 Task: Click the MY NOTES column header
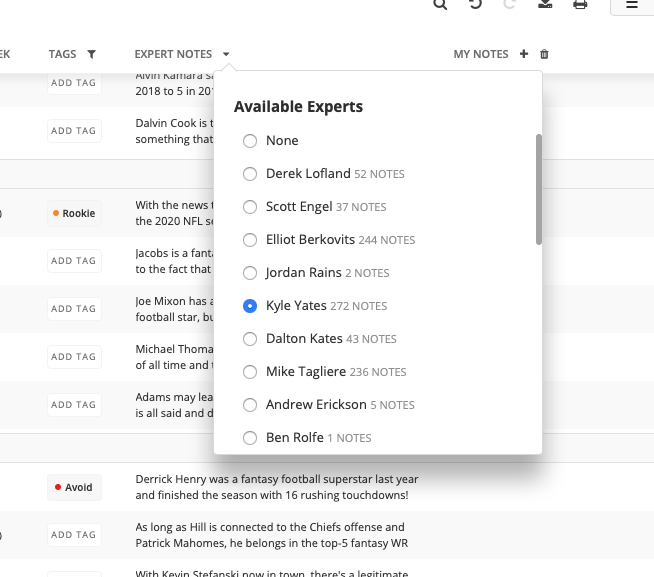tap(481, 54)
